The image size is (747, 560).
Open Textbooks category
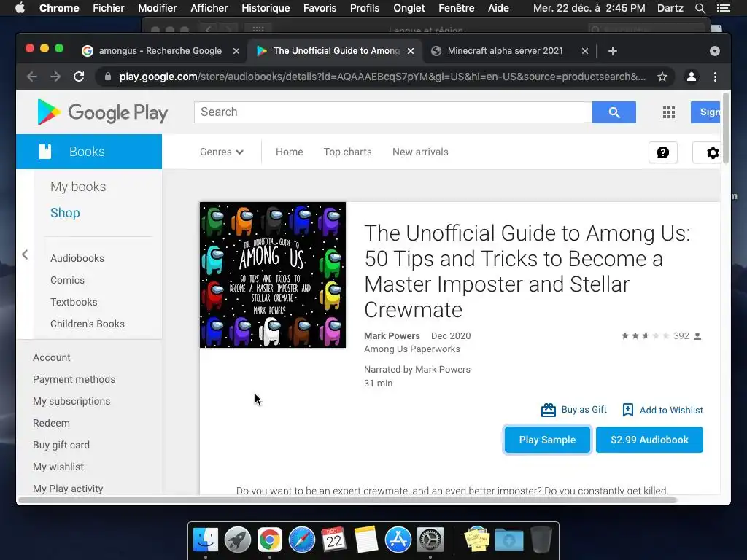coord(74,302)
